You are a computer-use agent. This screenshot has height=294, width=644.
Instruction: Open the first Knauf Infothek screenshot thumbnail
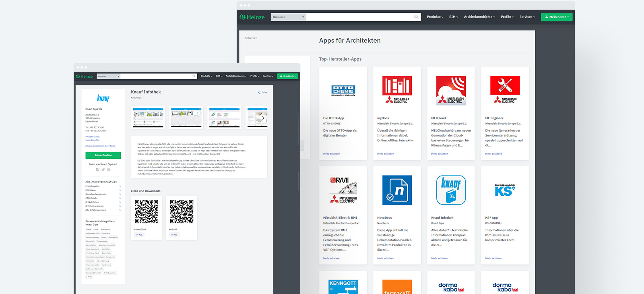click(x=148, y=118)
